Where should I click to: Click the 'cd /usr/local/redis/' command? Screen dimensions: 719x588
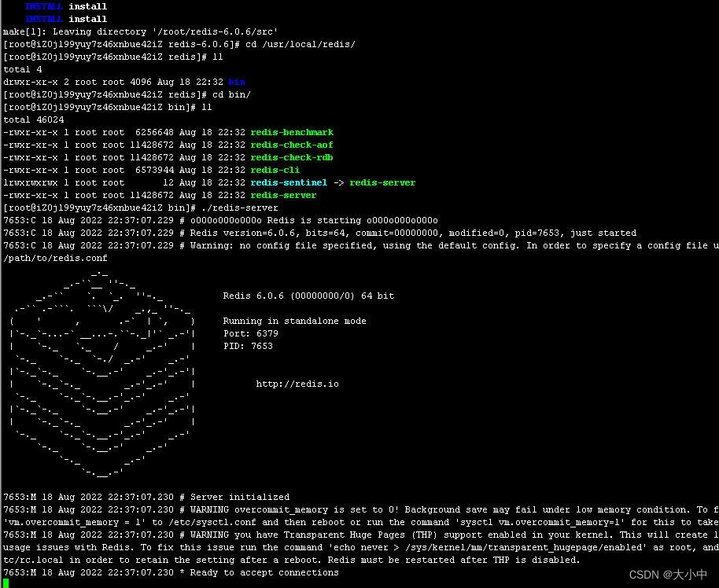coord(301,45)
